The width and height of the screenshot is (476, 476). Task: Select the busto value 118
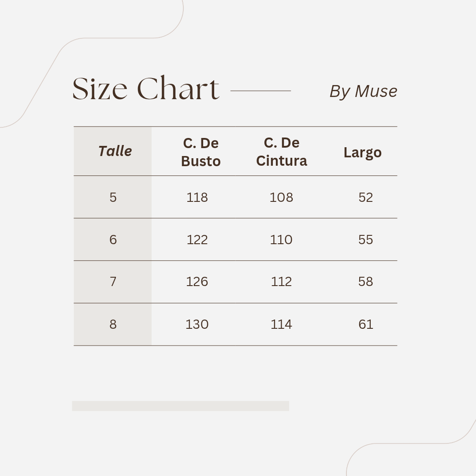[x=197, y=197]
